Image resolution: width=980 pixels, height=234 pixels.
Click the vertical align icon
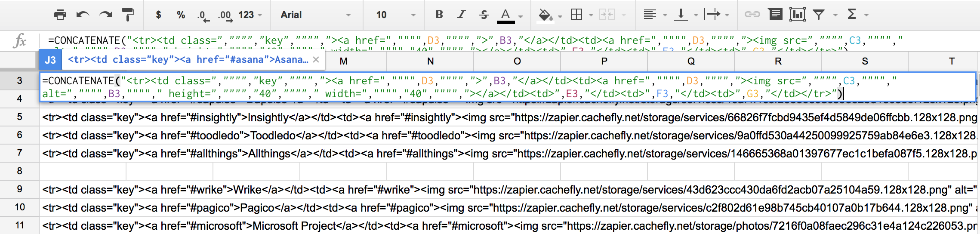click(x=681, y=15)
